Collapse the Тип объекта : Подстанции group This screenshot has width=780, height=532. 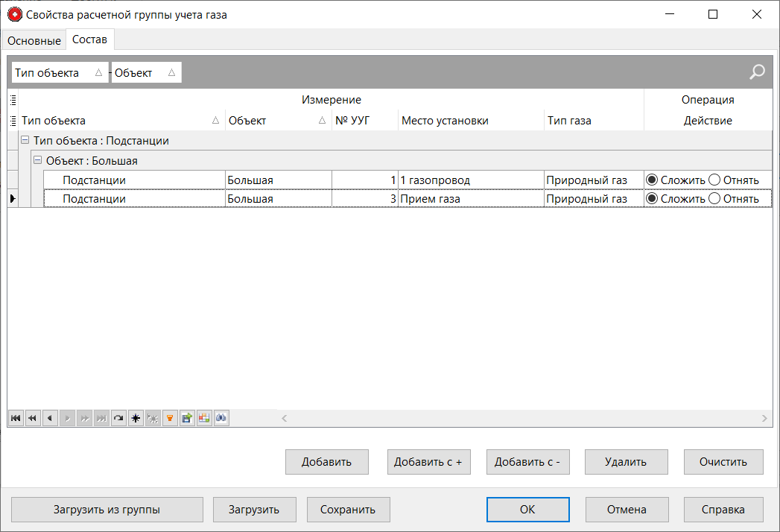25,141
